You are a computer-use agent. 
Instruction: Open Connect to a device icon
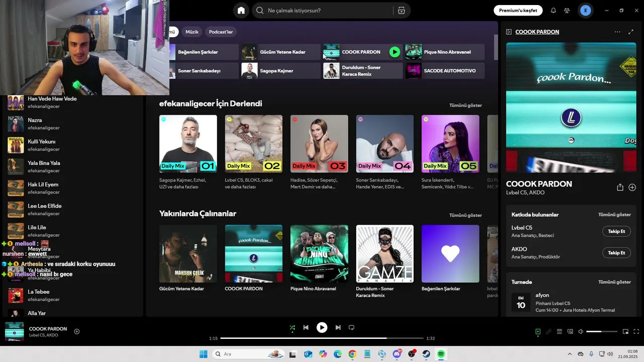tap(570, 332)
